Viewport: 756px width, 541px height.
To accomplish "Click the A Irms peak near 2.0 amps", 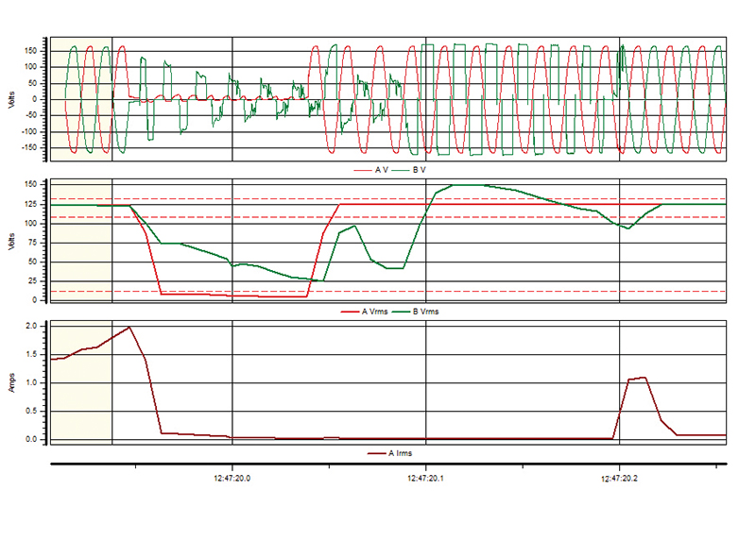I will (x=129, y=327).
